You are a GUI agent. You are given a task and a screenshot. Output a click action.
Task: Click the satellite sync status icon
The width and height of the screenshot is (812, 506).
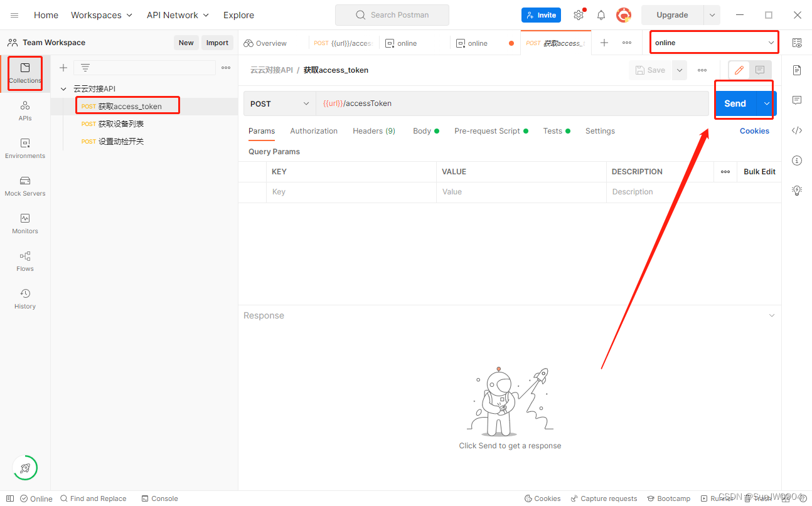pos(25,468)
